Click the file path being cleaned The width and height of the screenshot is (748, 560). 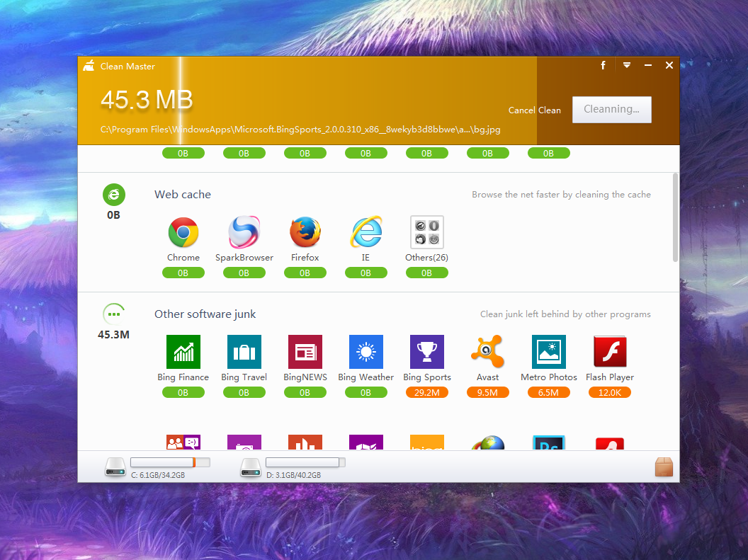pos(300,130)
